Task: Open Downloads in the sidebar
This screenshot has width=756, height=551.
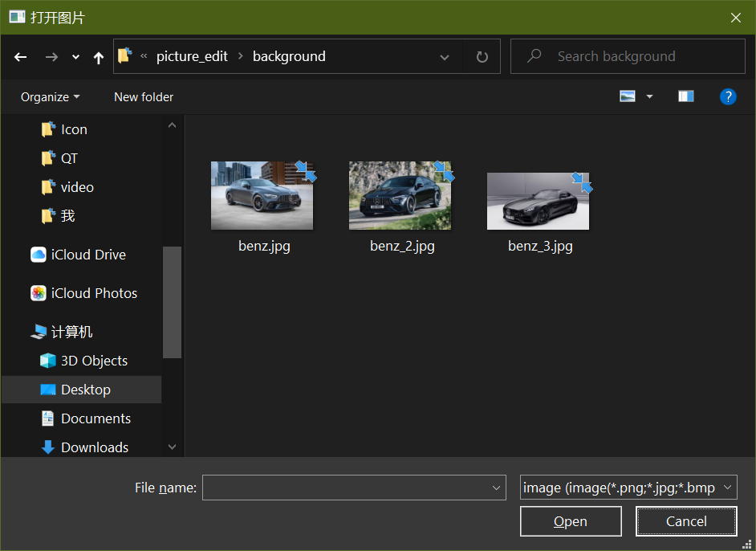Action: [x=95, y=447]
